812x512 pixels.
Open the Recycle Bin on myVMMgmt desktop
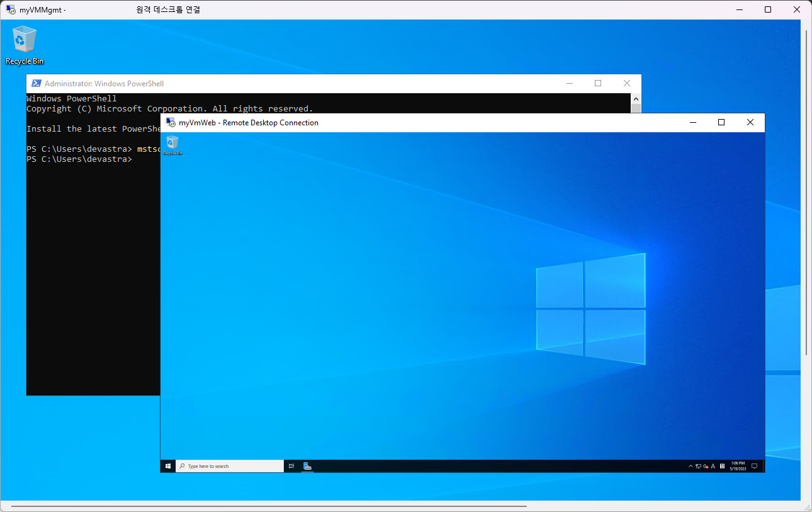click(x=25, y=45)
